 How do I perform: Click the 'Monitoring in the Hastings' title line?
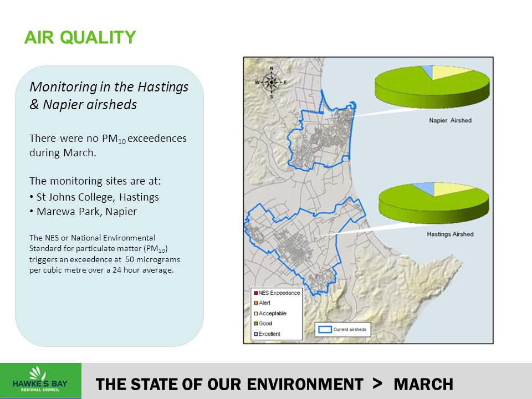point(109,87)
